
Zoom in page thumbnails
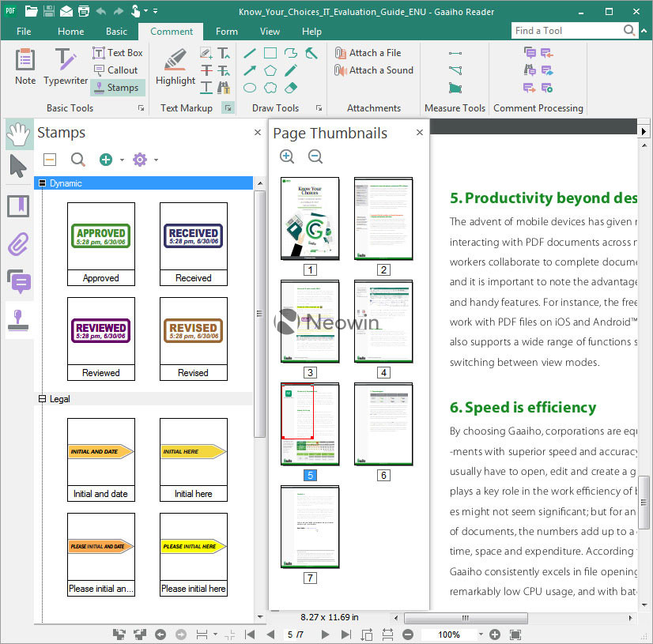point(286,156)
